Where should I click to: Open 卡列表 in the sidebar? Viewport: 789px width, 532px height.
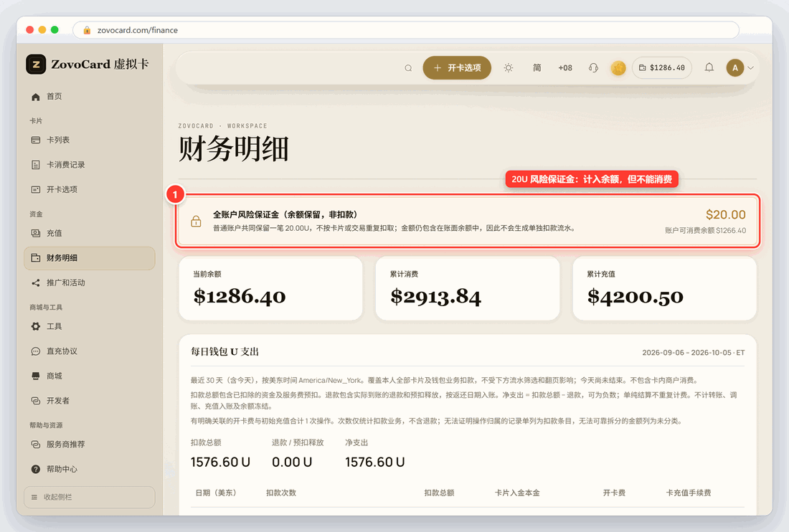pos(90,141)
